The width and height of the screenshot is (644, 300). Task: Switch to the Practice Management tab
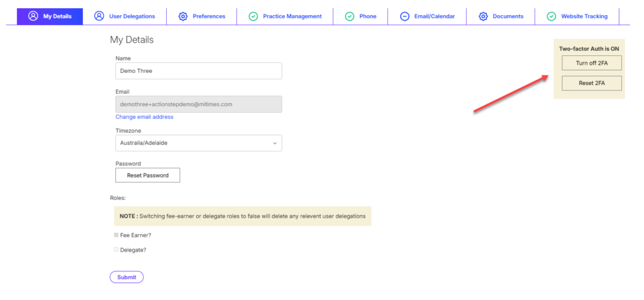(x=292, y=16)
